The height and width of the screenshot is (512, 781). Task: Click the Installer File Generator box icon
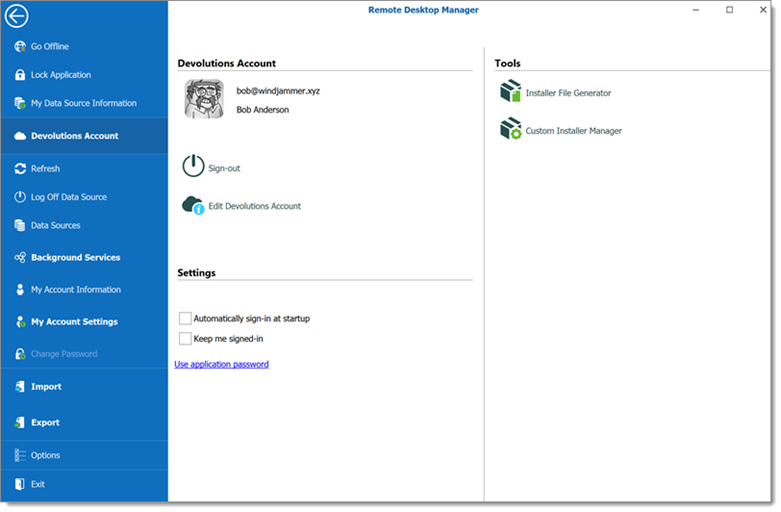point(511,91)
